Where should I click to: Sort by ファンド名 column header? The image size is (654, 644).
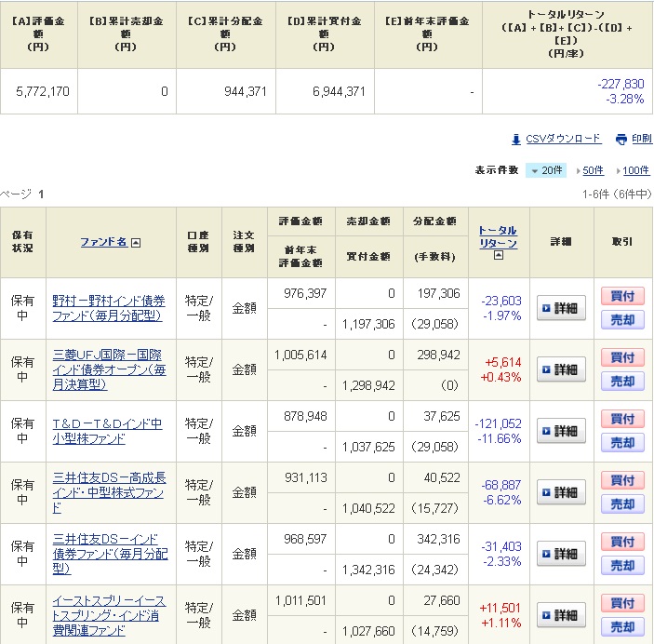[x=103, y=242]
